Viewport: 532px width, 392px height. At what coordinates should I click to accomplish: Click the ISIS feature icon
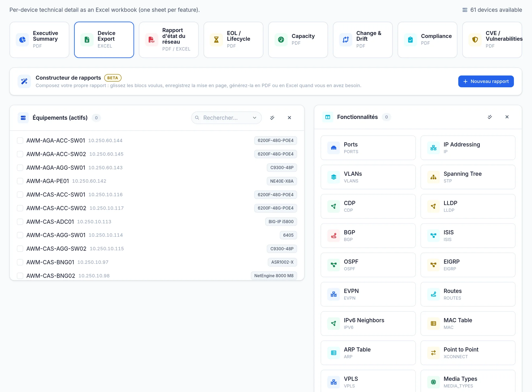433,236
